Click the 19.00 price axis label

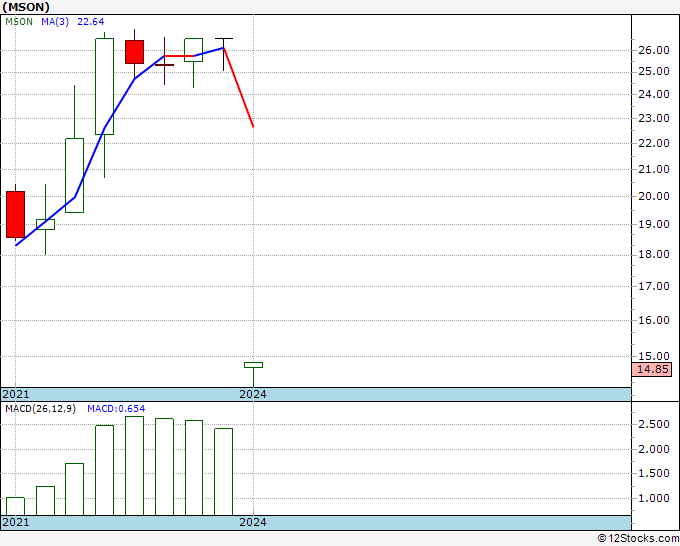click(x=654, y=225)
